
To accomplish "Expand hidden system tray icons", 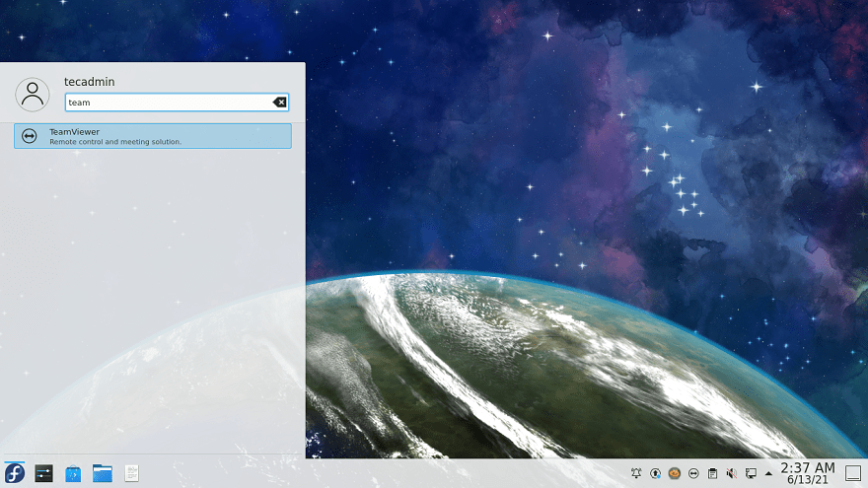I will [768, 473].
